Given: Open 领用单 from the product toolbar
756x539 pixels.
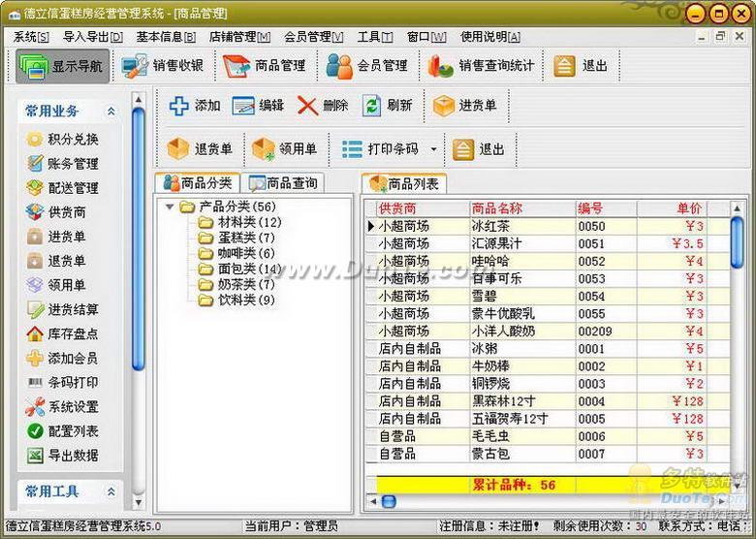Looking at the screenshot, I should 285,148.
